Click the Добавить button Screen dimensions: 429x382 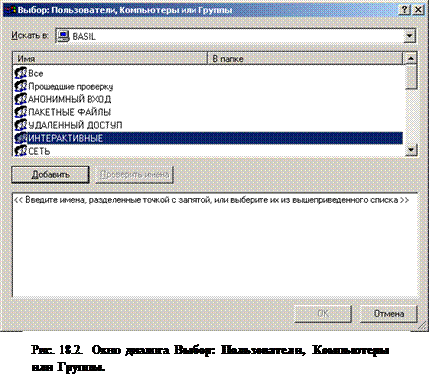pyautogui.click(x=50, y=174)
